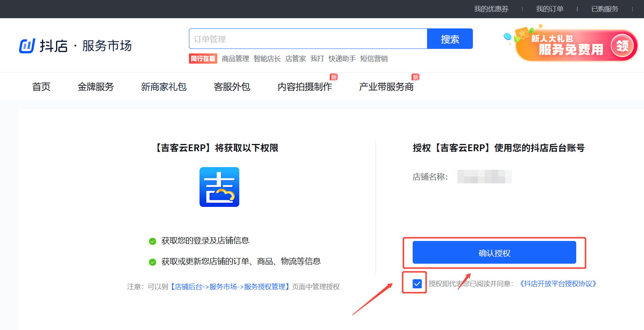Select 店管家 suggested keyword
644x330 pixels.
[296, 59]
